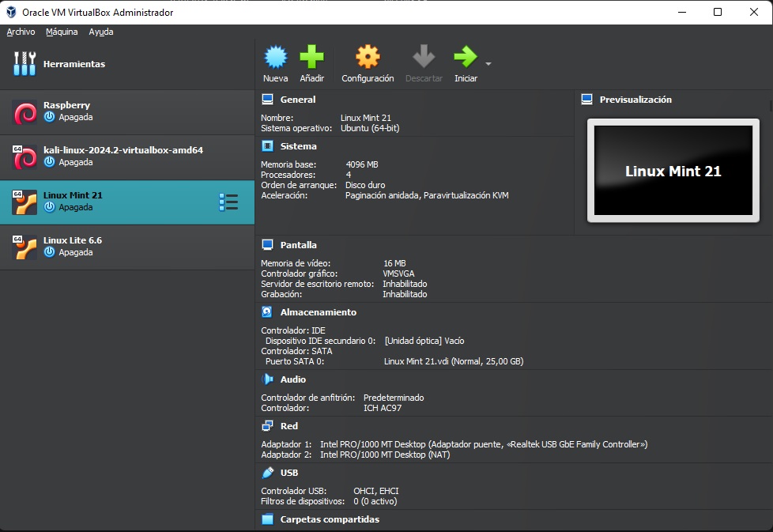Click the USB section icon
This screenshot has width=773, height=532.
267,473
